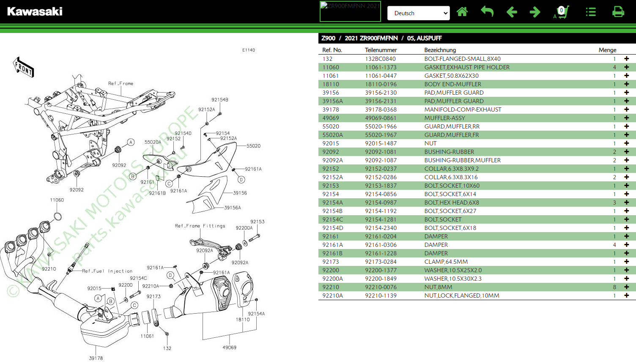
Task: Print the page with printer icon
Action: click(618, 12)
